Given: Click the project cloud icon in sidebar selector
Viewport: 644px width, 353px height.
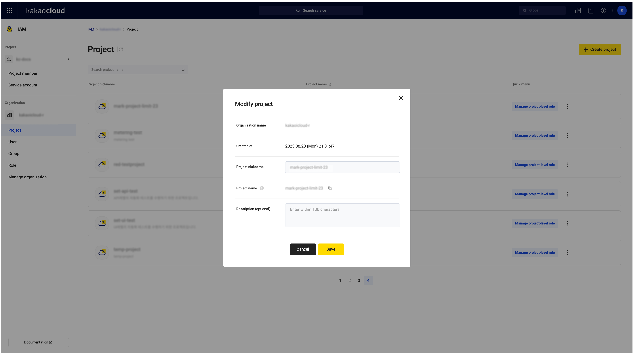Looking at the screenshot, I should 9,59.
